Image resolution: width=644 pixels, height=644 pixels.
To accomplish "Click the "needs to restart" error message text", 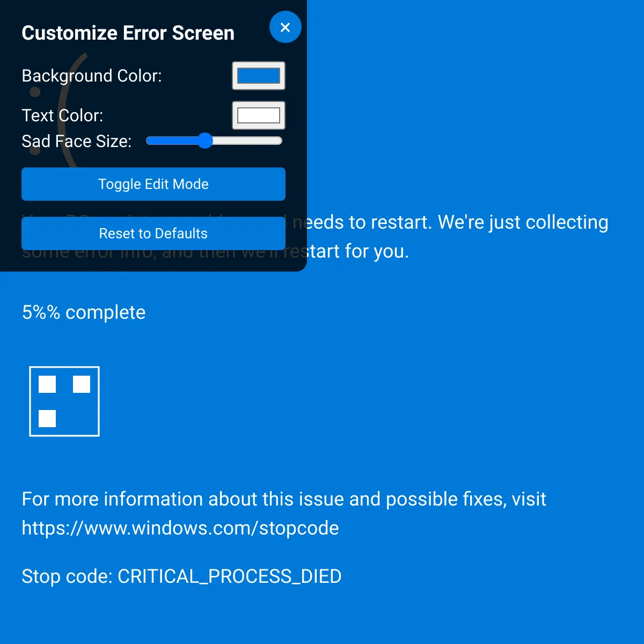I will pos(451,222).
